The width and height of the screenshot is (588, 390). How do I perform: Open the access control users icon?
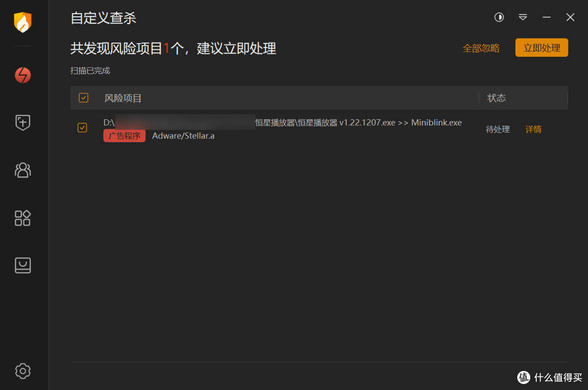tap(22, 170)
